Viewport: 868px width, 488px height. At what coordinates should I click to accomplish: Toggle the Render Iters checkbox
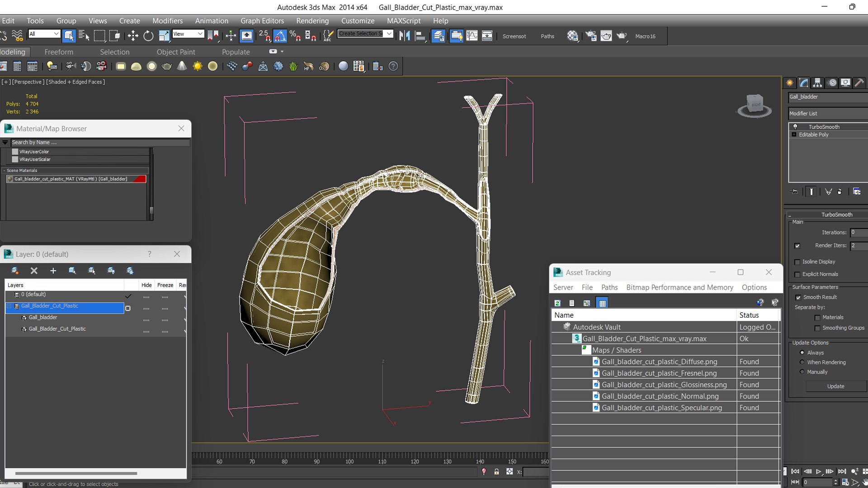[797, 246]
